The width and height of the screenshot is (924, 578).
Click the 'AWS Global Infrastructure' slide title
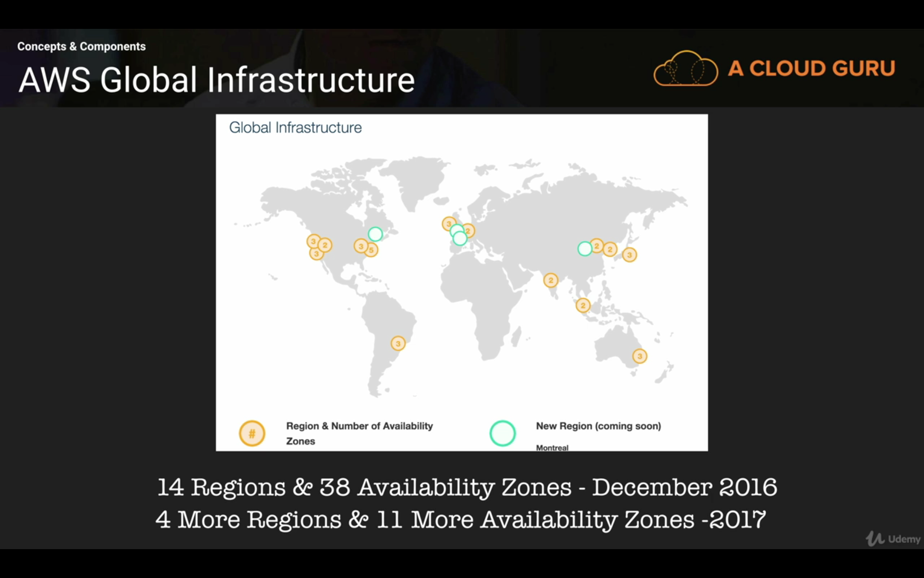pyautogui.click(x=217, y=80)
